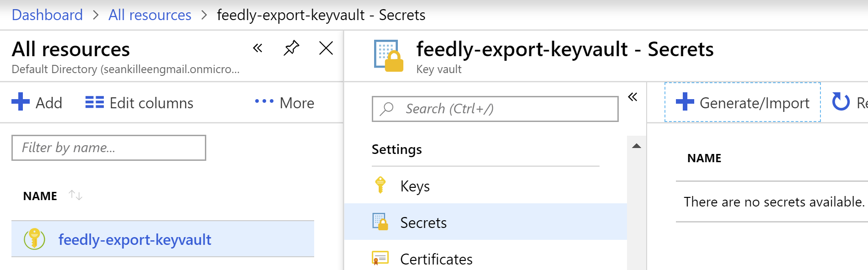The height and width of the screenshot is (270, 868).
Task: Select the Secrets menu entry
Action: (x=423, y=222)
